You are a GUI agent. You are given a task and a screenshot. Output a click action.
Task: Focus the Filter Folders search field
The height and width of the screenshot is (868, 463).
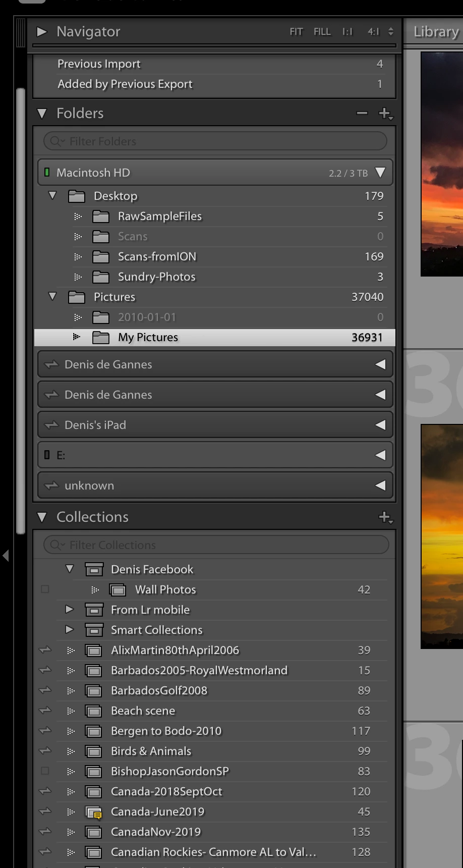(x=215, y=141)
